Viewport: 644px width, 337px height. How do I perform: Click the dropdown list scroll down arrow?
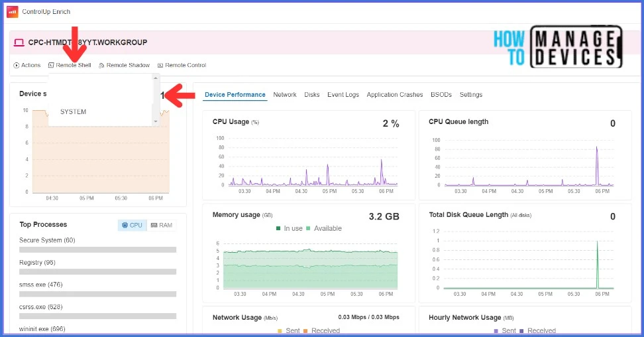(x=155, y=121)
